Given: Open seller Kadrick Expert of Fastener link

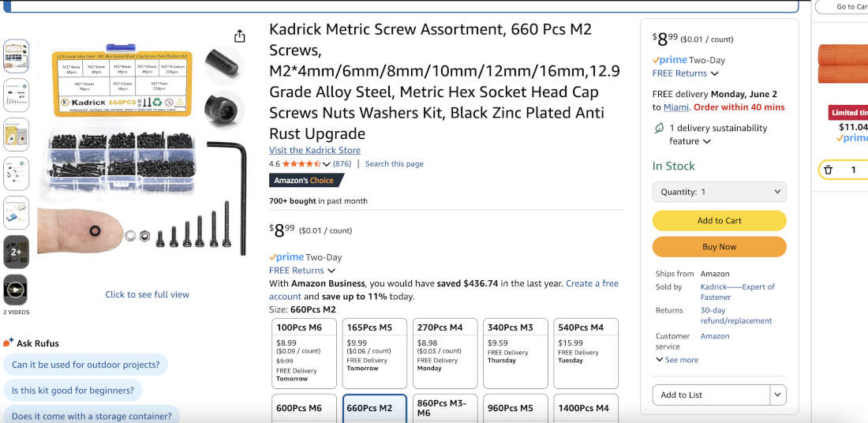Looking at the screenshot, I should point(737,292).
